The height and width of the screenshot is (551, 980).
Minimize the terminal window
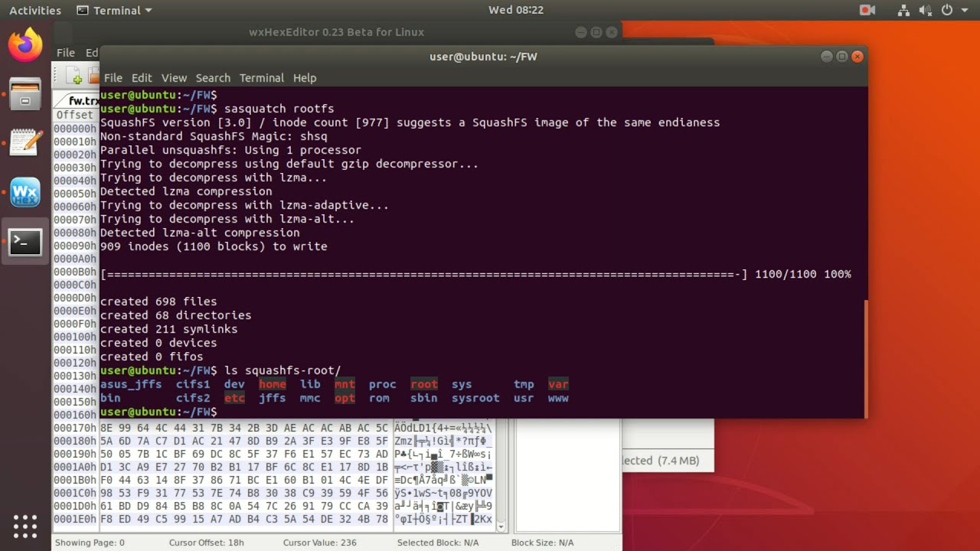(x=826, y=56)
